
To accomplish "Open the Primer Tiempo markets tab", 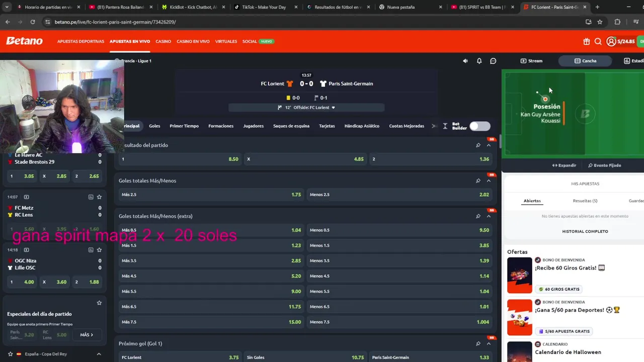I will (184, 126).
